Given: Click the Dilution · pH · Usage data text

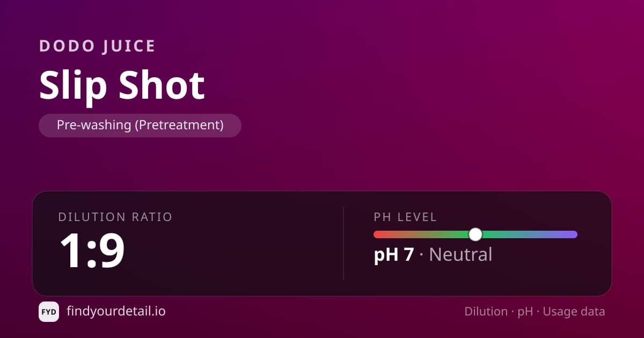Looking at the screenshot, I should point(535,312).
